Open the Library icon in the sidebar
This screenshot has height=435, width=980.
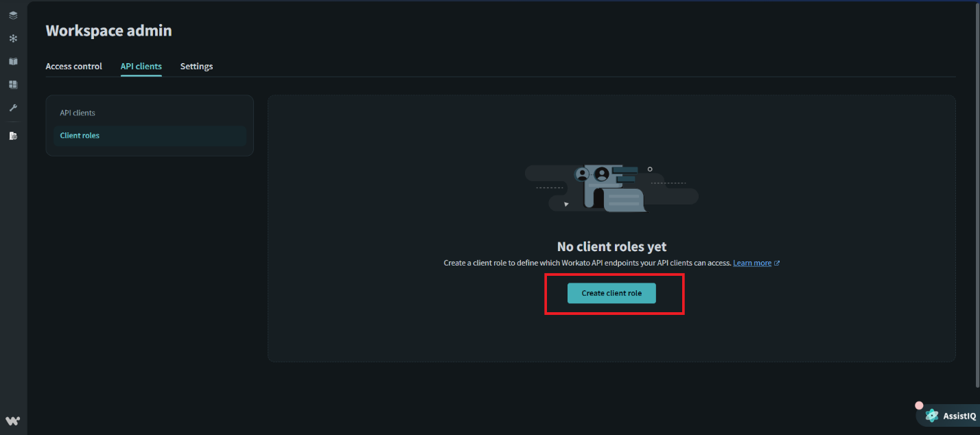(13, 61)
